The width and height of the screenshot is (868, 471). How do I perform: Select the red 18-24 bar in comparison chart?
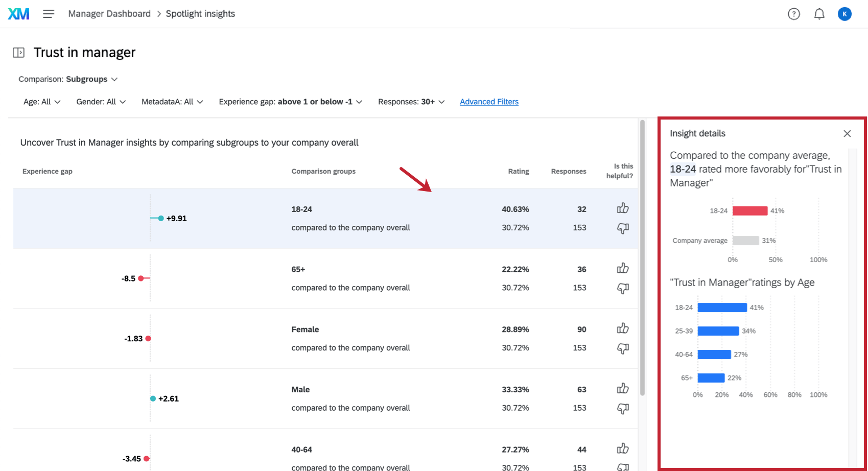(x=749, y=211)
